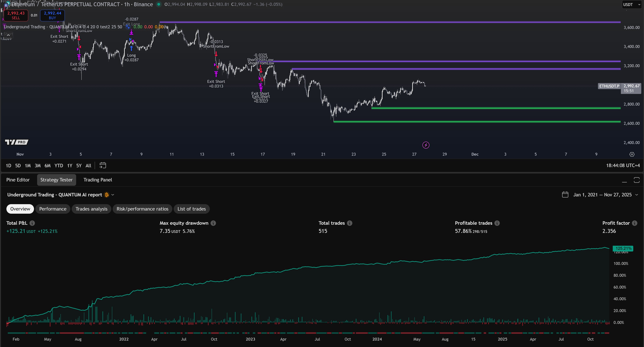Image resolution: width=644 pixels, height=347 pixels.
Task: Click the lightning bolt trading icon on the chart
Action: tap(426, 145)
